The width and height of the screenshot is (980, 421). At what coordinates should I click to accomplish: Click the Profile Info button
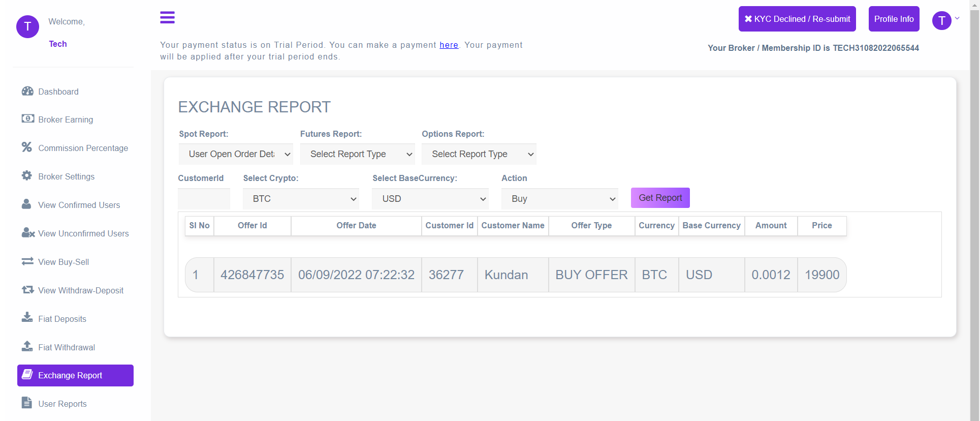pos(894,19)
